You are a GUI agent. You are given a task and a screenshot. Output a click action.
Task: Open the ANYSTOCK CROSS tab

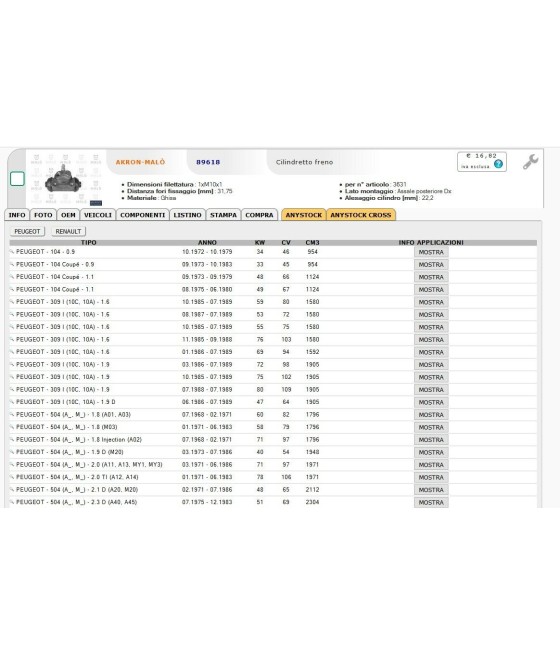point(361,215)
